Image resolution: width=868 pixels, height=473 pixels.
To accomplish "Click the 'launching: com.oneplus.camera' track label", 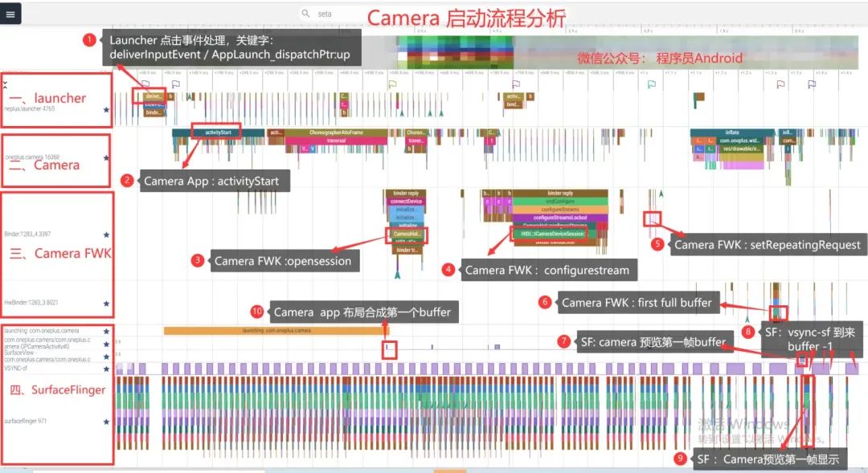I will 42,331.
